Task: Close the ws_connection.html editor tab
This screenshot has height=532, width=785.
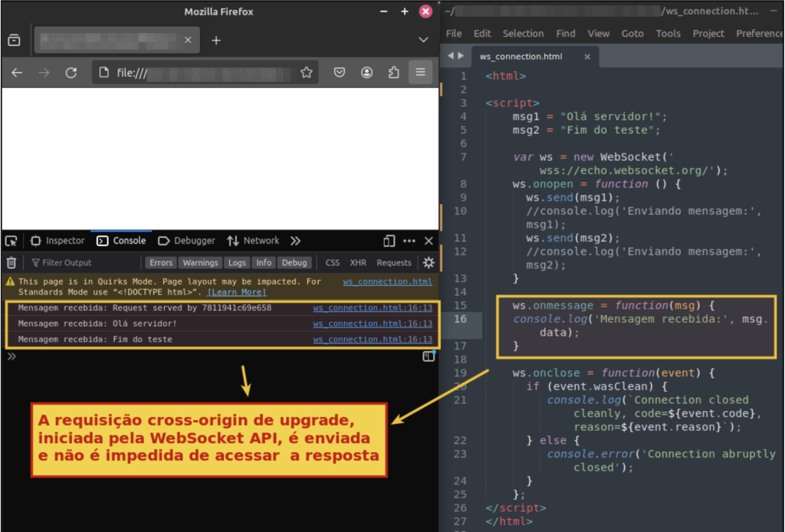Action: [587, 57]
